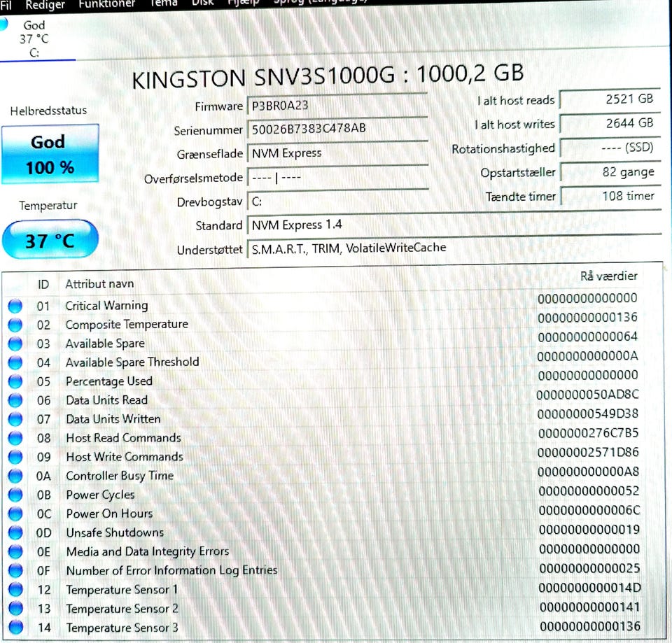The height and width of the screenshot is (643, 672).
Task: Select the Unsafe Shutdowns attribute name
Action: [x=115, y=532]
